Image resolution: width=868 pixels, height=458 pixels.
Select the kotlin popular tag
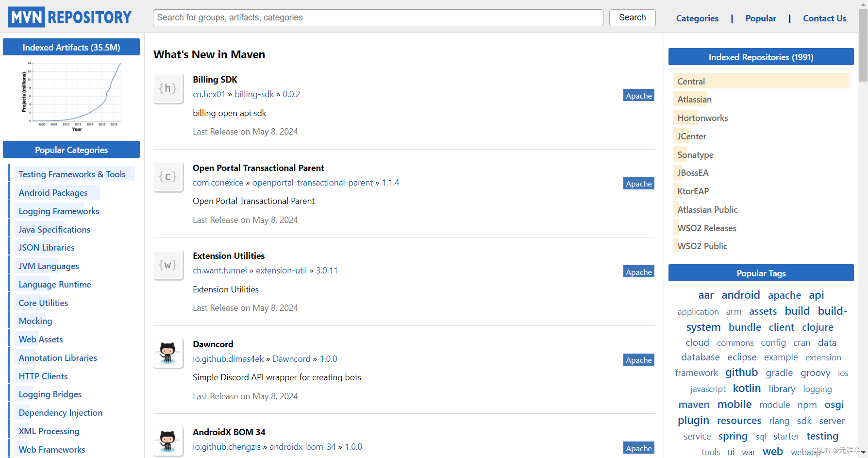(x=747, y=388)
